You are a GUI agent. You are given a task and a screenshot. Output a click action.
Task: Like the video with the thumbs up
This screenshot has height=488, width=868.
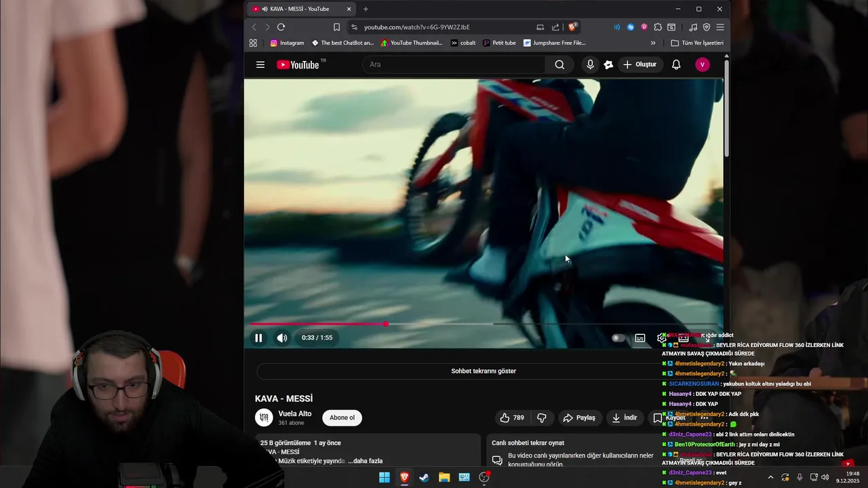tap(512, 418)
